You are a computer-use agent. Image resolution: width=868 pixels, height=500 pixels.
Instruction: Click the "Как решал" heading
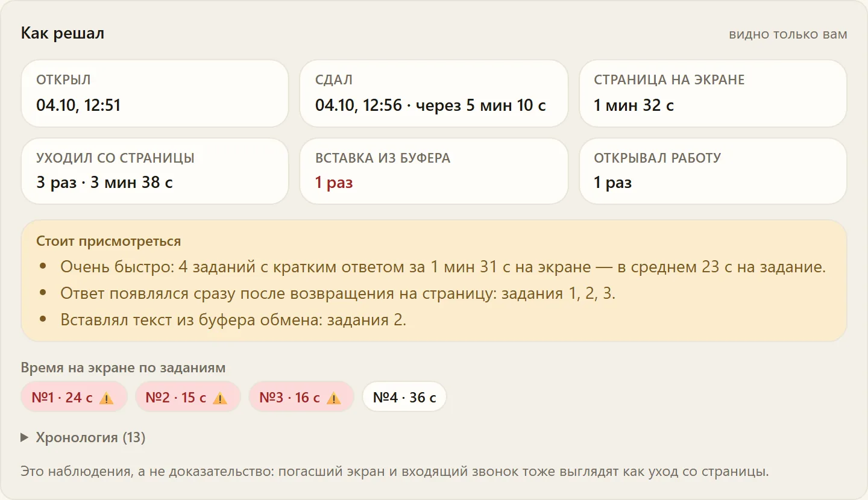(x=63, y=33)
